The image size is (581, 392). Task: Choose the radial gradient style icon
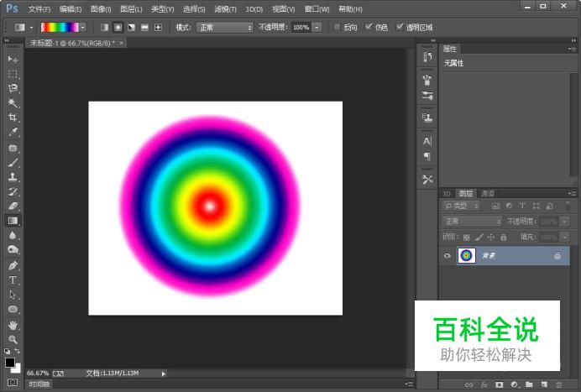click(118, 28)
